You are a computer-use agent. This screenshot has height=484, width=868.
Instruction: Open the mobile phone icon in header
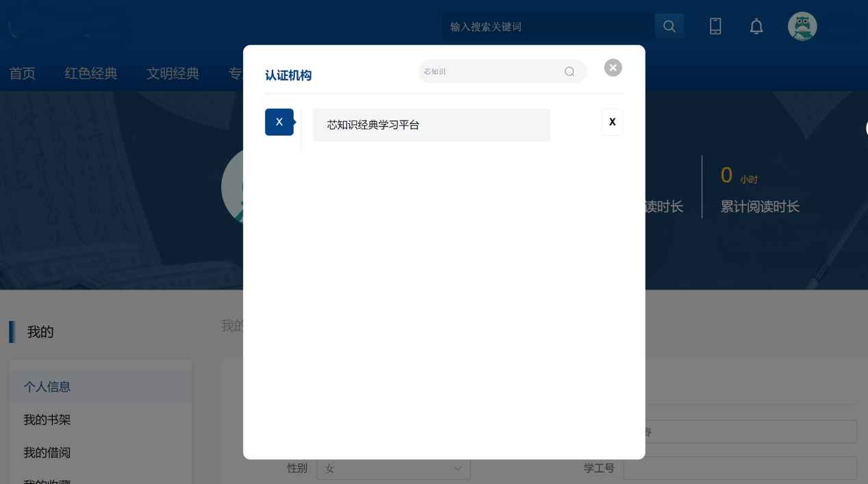(x=715, y=27)
